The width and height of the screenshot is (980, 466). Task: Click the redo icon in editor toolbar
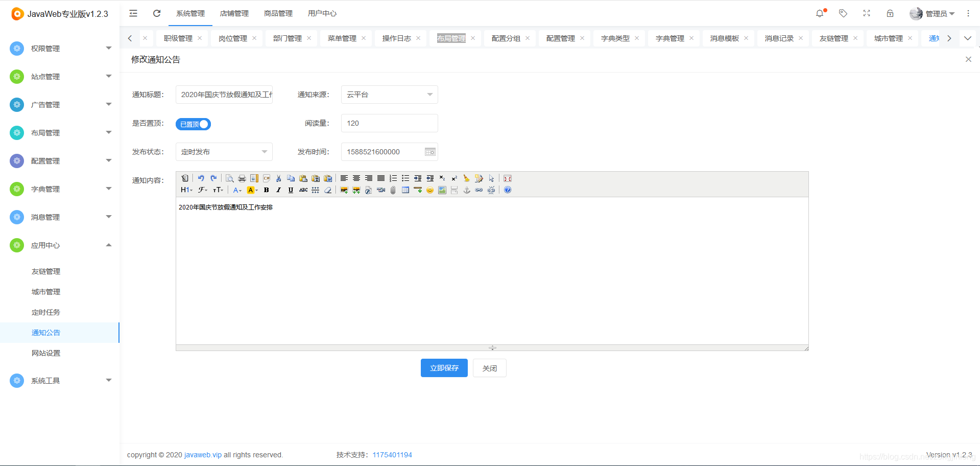click(213, 178)
